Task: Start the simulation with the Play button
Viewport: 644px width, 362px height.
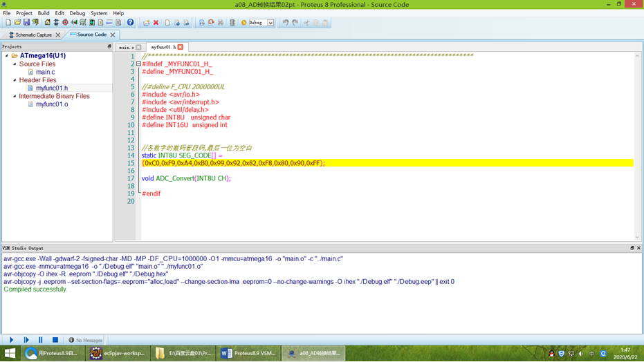Action: click(x=12, y=340)
